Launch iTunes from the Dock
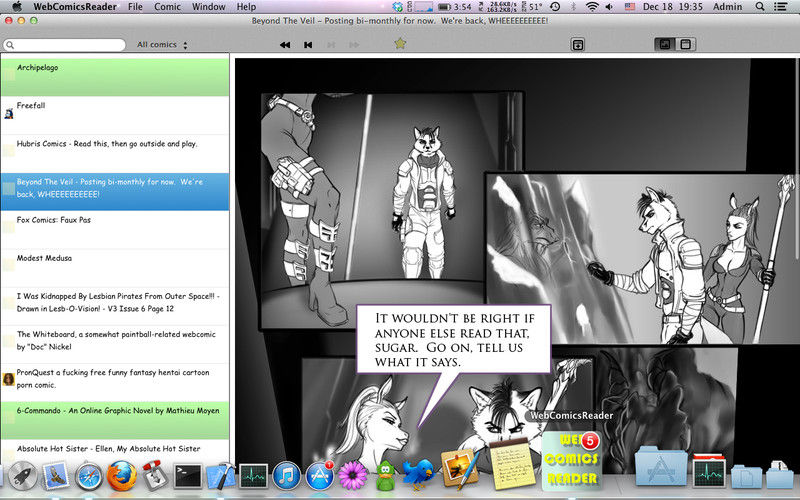This screenshot has width=800, height=500. point(286,476)
